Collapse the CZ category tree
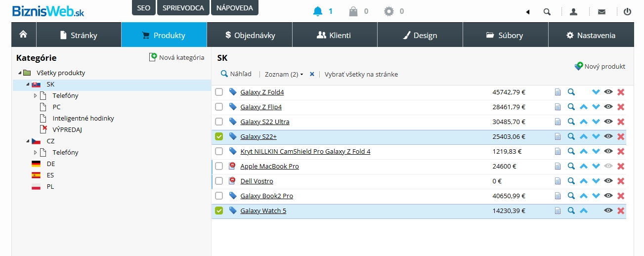The image size is (644, 256). pos(27,141)
